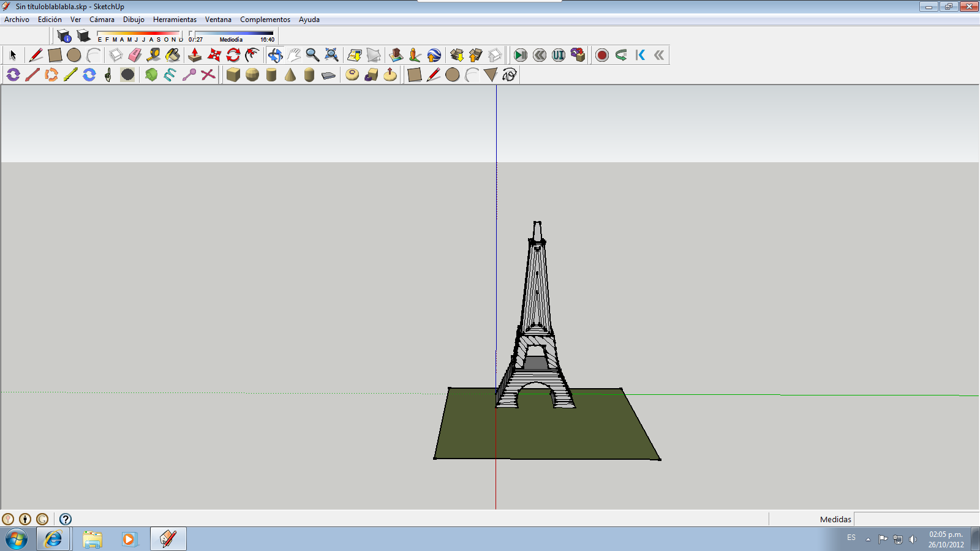This screenshot has width=980, height=551.
Task: Click the gray double chevron icon
Action: (659, 55)
